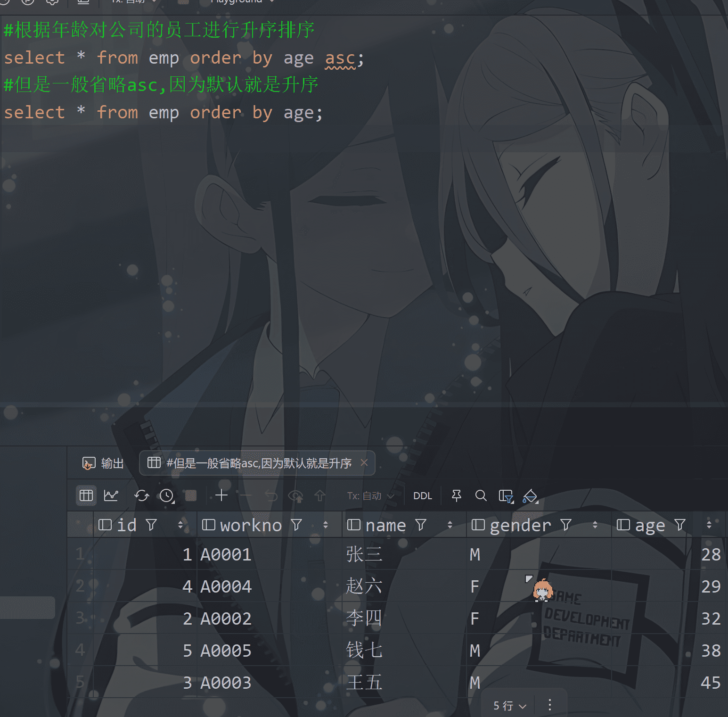Change sort order on name column
The height and width of the screenshot is (717, 728).
[450, 525]
